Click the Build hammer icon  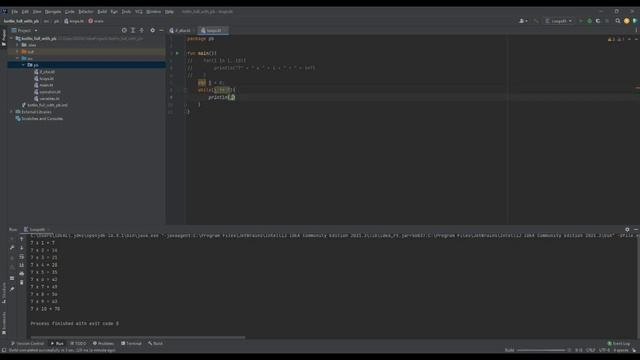pos(536,21)
